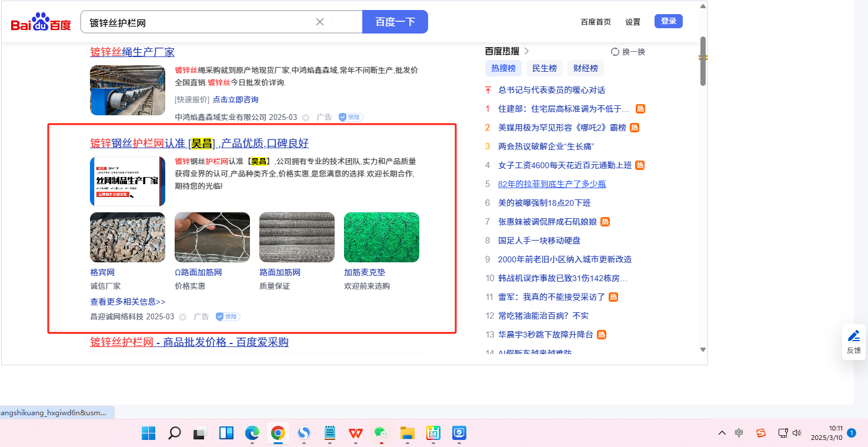Select the 热搜榜 tab
Screen dimensions: 868x447
[503, 68]
